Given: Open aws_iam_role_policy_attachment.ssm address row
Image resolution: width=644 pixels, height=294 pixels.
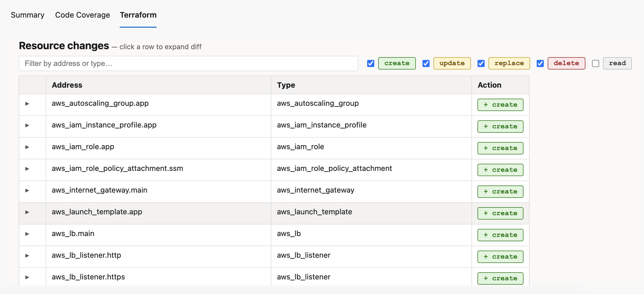Looking at the screenshot, I should pos(118,168).
